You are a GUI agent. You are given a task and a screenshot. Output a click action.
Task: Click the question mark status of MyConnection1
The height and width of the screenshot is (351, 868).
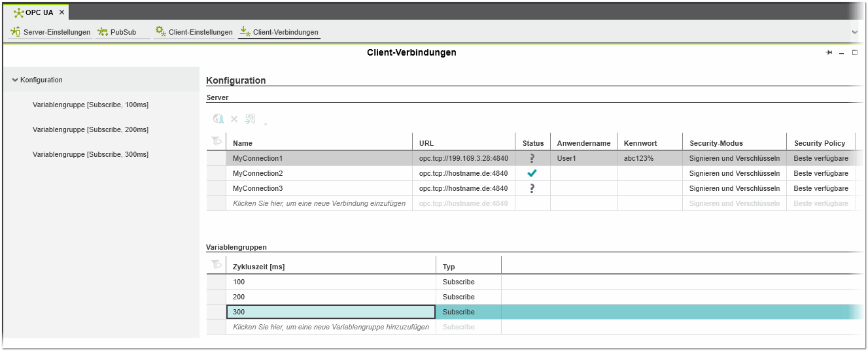(532, 158)
